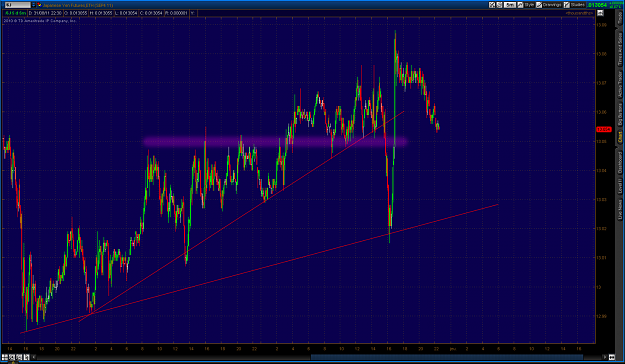Screen dimensions: 625x364
Task: Select the long lower red trendline
Action: 259,269
